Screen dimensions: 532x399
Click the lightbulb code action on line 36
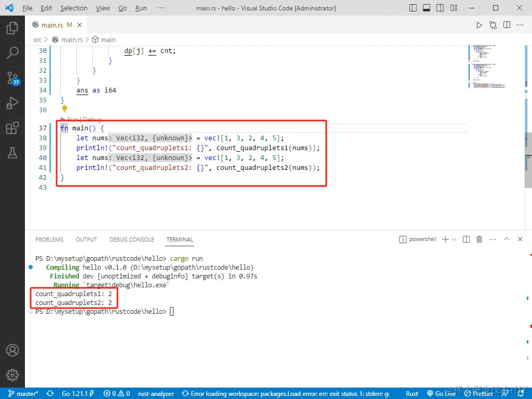[x=64, y=109]
